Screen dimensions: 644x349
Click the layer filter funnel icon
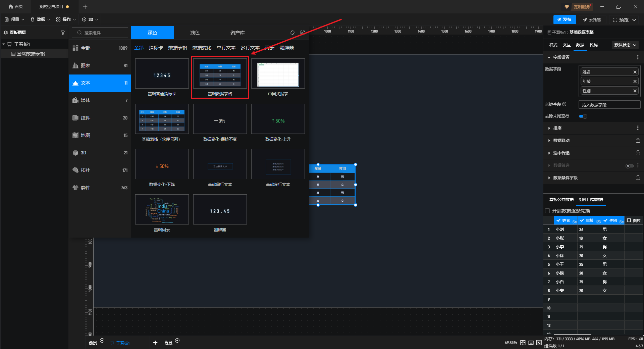[x=63, y=33]
